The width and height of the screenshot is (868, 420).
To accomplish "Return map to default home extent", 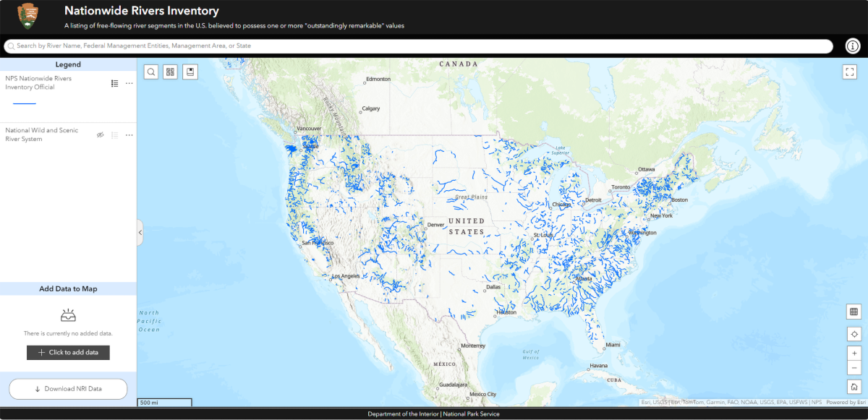I will pyautogui.click(x=854, y=387).
